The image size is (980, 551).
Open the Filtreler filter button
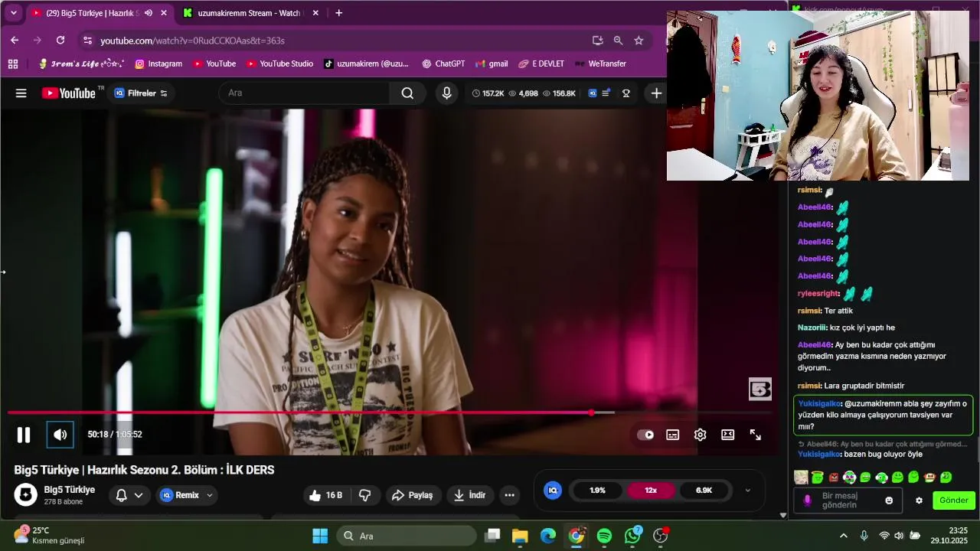tap(140, 93)
